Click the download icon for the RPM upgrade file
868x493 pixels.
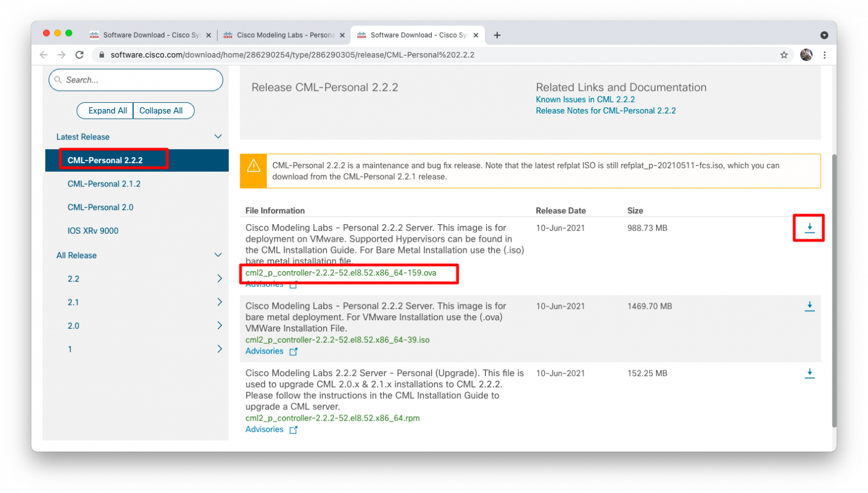coord(809,373)
